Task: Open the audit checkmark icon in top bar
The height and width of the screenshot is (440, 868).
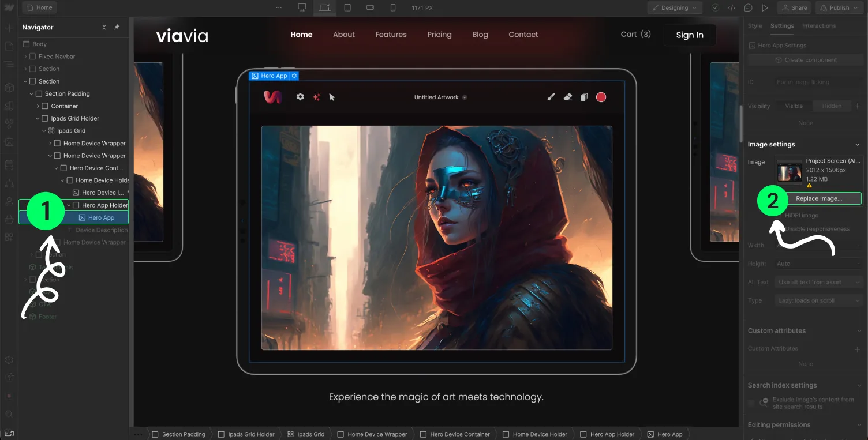Action: point(715,7)
